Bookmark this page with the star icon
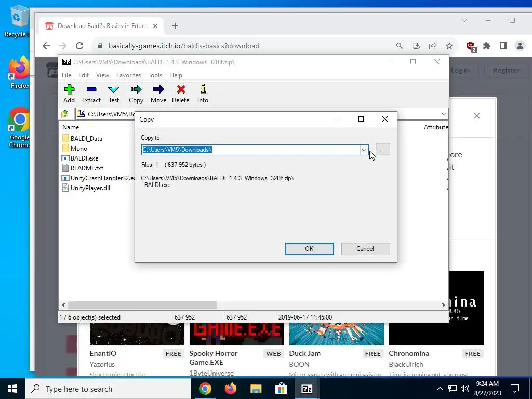This screenshot has width=532, height=399. click(449, 46)
